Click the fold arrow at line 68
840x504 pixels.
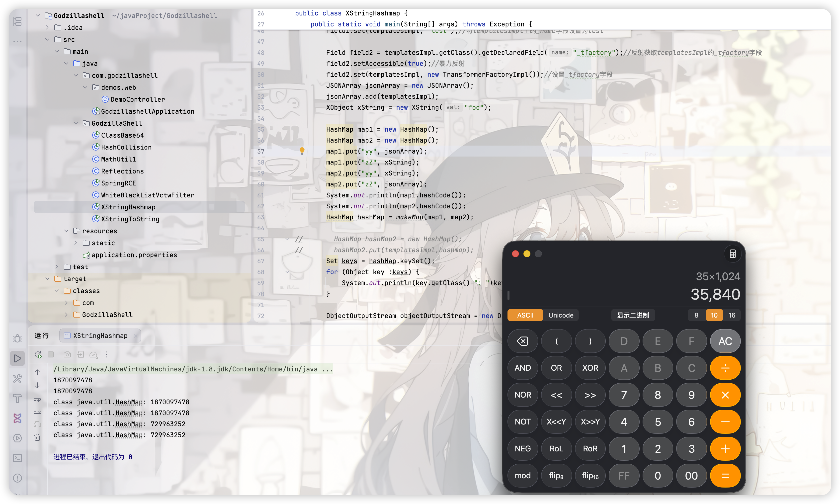tap(287, 272)
